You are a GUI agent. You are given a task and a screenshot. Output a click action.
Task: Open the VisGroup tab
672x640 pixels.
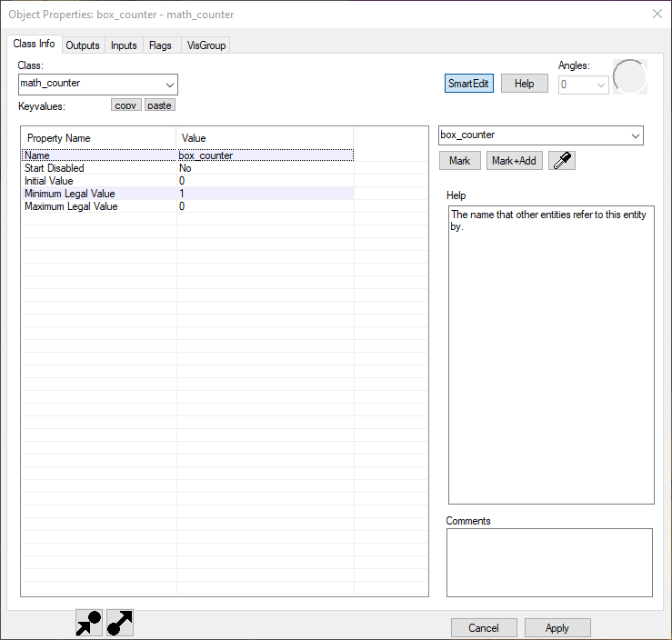pyautogui.click(x=206, y=45)
